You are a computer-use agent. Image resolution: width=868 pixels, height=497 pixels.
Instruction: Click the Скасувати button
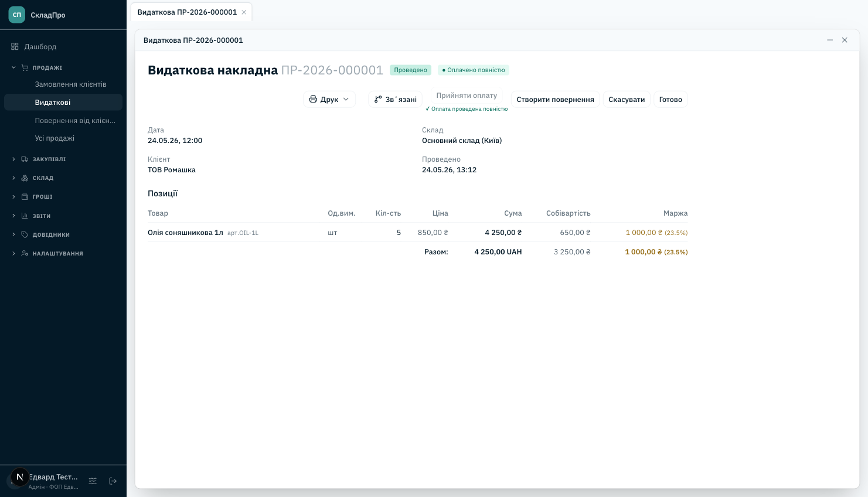click(x=627, y=99)
